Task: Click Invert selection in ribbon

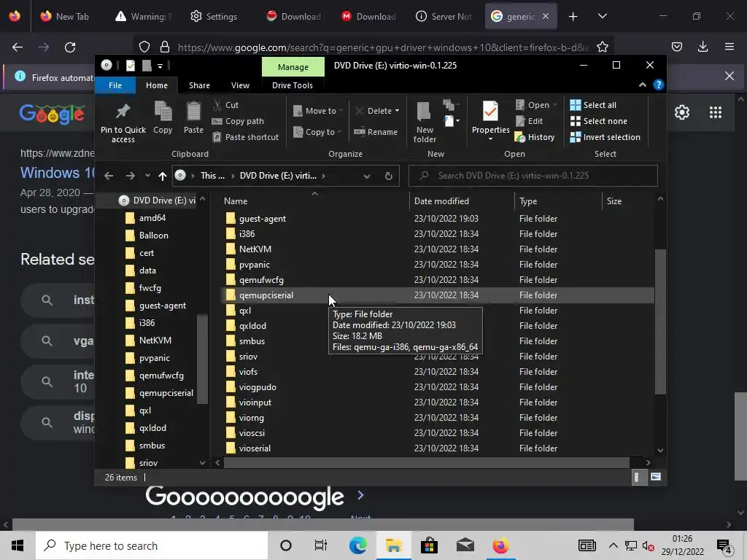Action: pos(605,137)
